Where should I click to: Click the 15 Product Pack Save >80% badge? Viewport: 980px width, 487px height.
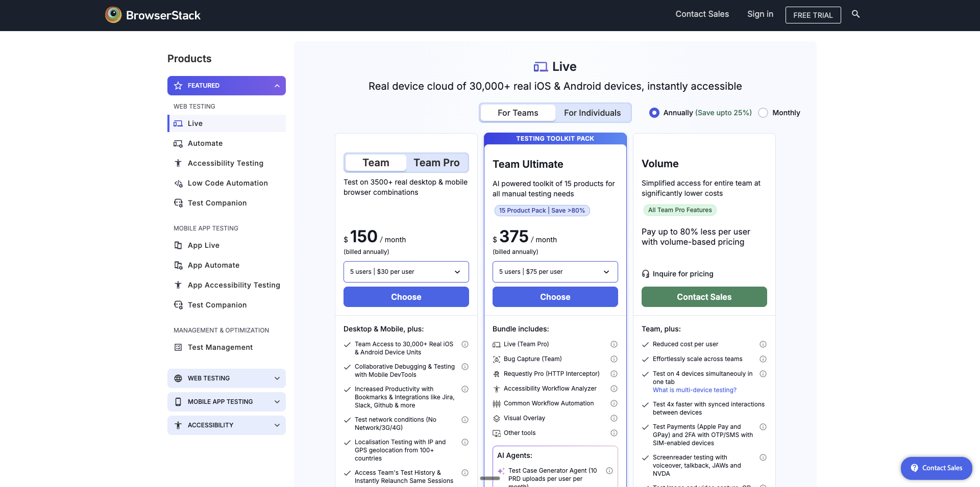pyautogui.click(x=542, y=211)
